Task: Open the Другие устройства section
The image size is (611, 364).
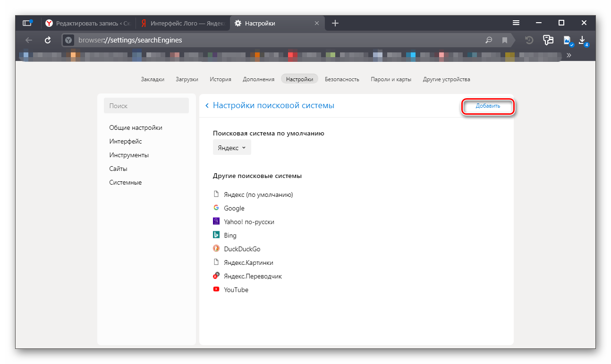Action: (447, 79)
